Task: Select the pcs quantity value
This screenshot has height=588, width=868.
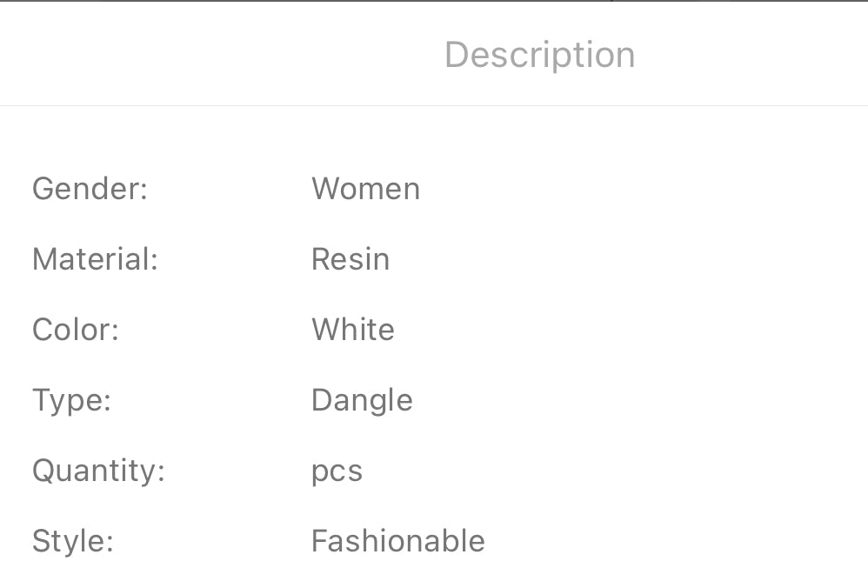Action: click(x=337, y=471)
